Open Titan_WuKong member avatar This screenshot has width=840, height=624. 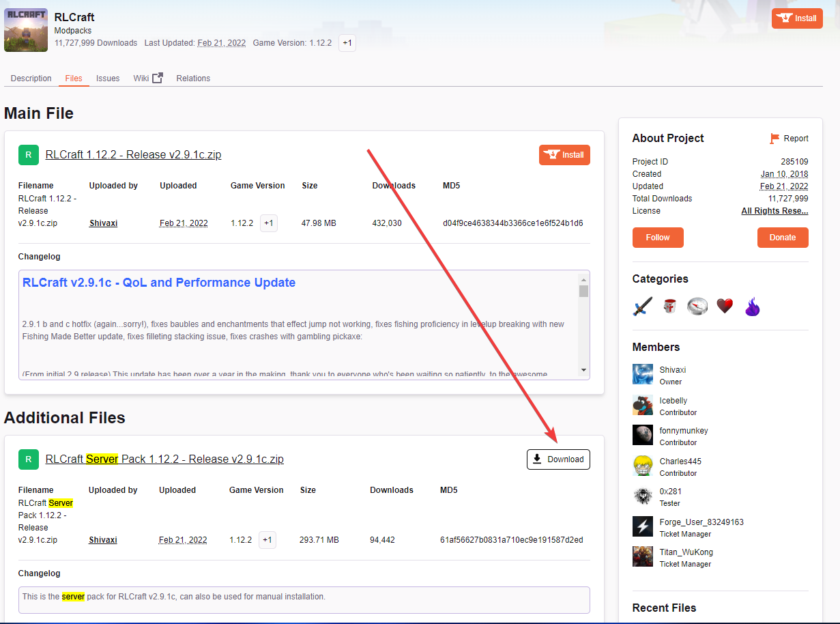point(643,556)
